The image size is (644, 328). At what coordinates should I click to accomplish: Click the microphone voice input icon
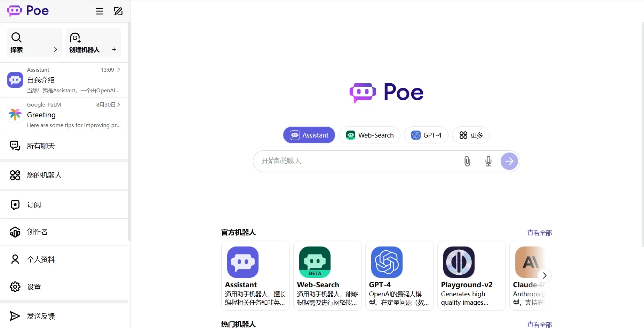point(488,161)
